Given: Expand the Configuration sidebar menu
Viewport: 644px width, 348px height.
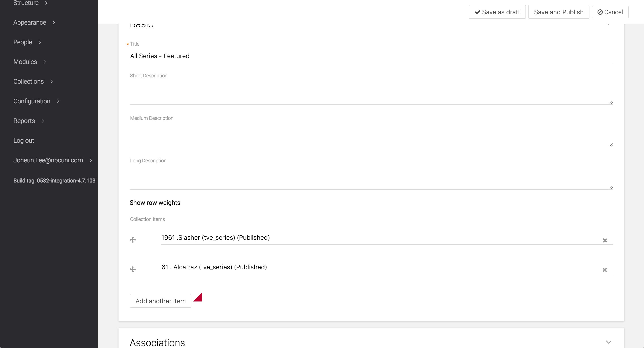Looking at the screenshot, I should click(32, 101).
